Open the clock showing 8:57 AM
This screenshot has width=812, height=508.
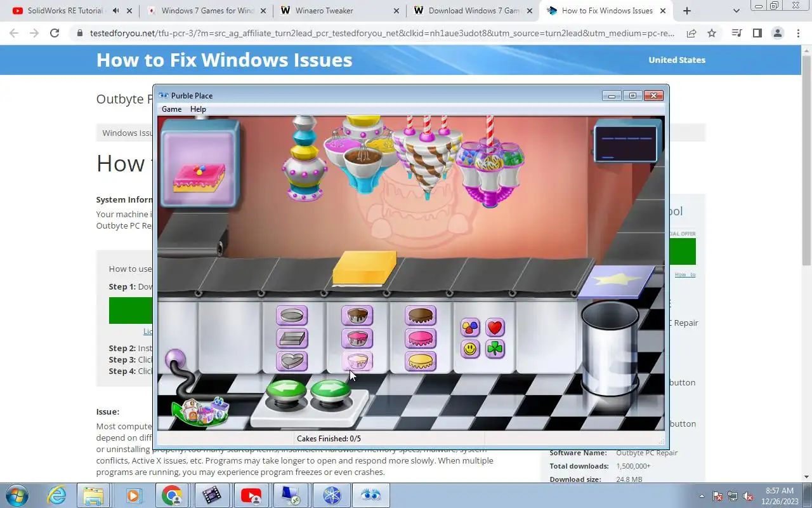[780, 496]
